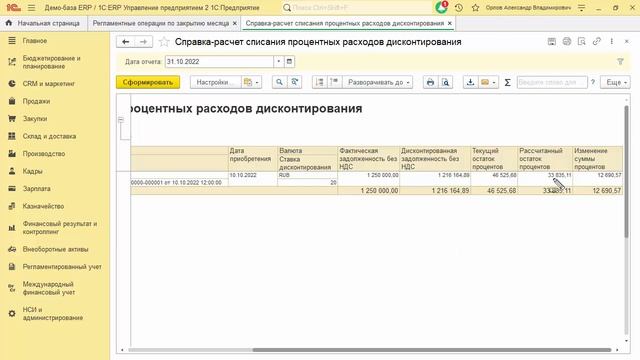Get link to this report
The height and width of the screenshot is (360, 640).
tap(597, 41)
